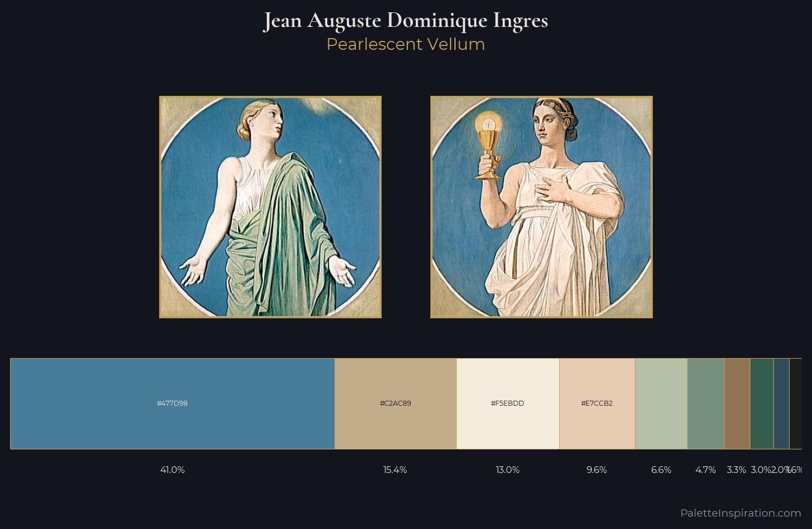This screenshot has height=529, width=812.
Task: Click the 41.0% percentage label
Action: tap(173, 470)
